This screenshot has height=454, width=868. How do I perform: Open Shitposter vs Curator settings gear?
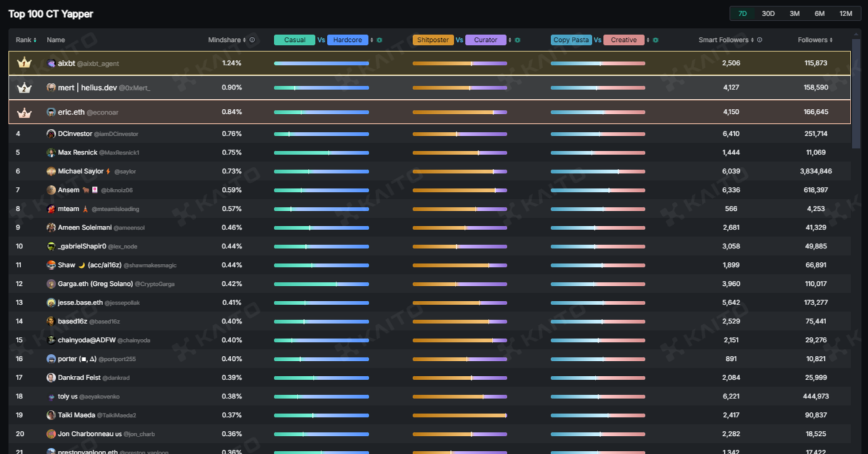(517, 40)
